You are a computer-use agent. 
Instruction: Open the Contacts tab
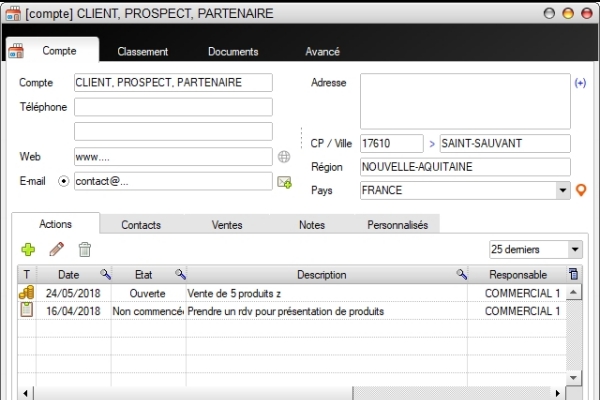(141, 225)
